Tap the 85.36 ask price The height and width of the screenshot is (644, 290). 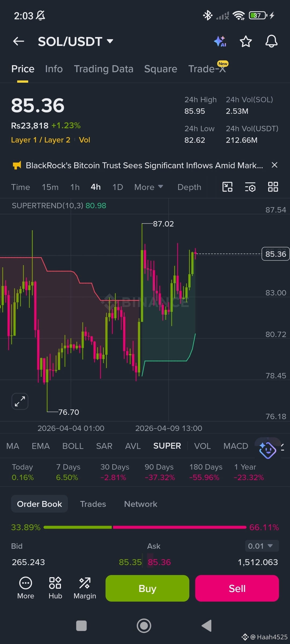pos(160,562)
